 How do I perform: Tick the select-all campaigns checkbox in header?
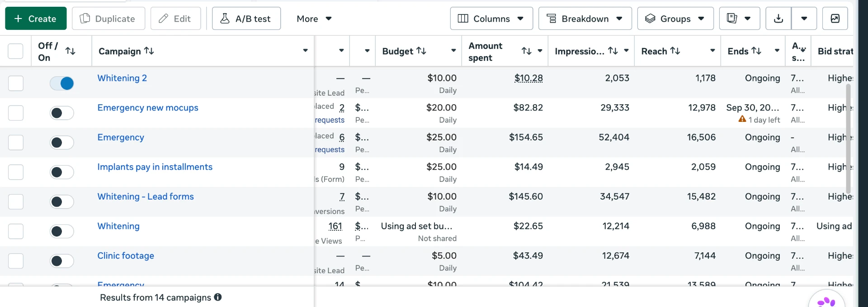(x=15, y=51)
